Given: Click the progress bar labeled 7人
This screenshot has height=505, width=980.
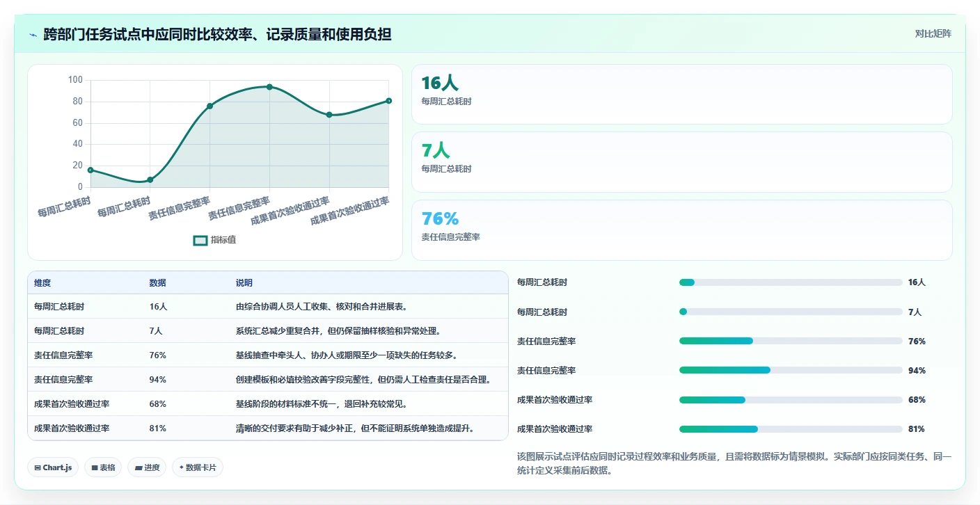Looking at the screenshot, I should click(x=791, y=312).
